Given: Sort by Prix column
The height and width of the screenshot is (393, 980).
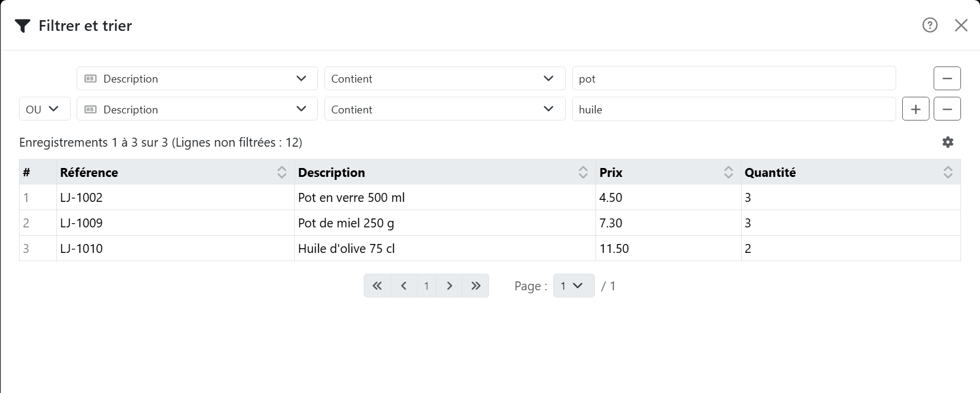Looking at the screenshot, I should coord(729,172).
